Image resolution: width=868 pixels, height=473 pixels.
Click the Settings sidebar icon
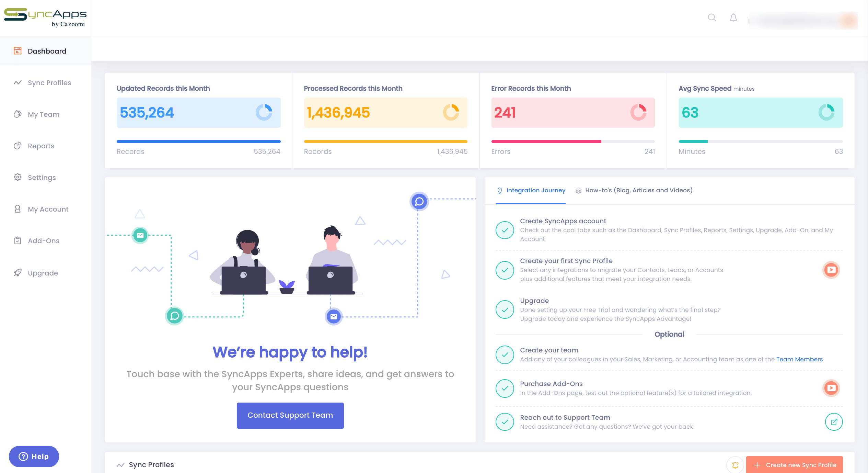pyautogui.click(x=18, y=177)
